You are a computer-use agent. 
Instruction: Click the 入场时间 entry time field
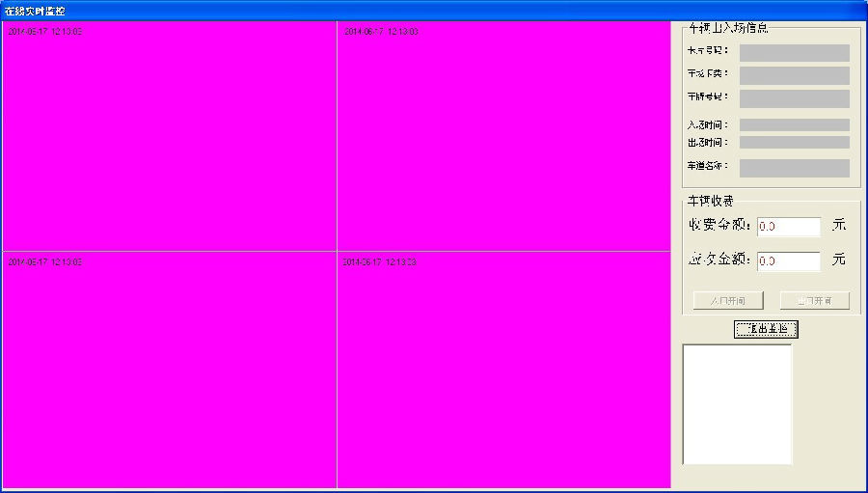click(x=794, y=124)
